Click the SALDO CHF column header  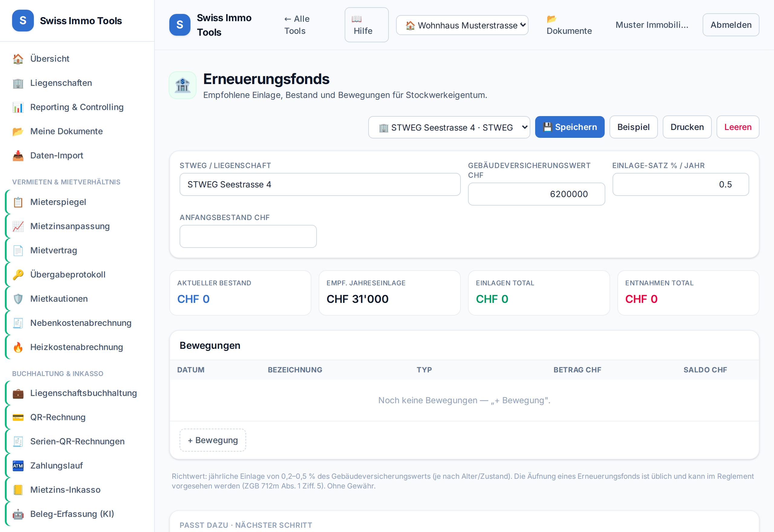click(x=705, y=370)
